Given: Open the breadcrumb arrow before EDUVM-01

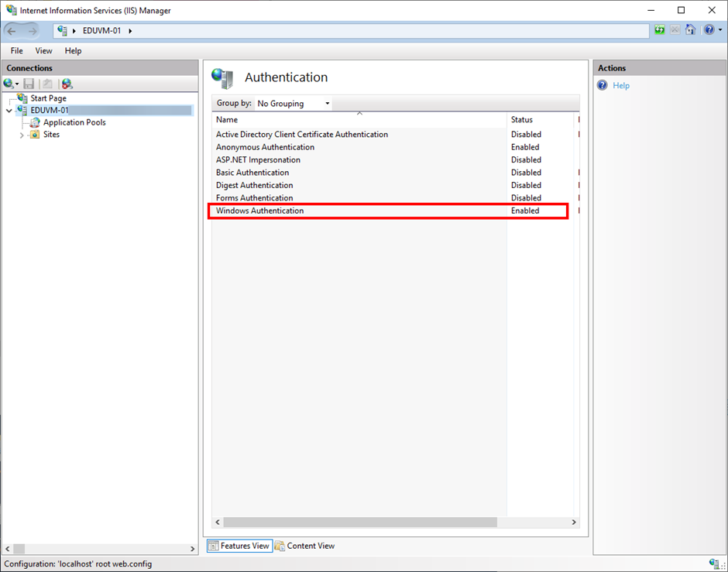Looking at the screenshot, I should click(74, 31).
